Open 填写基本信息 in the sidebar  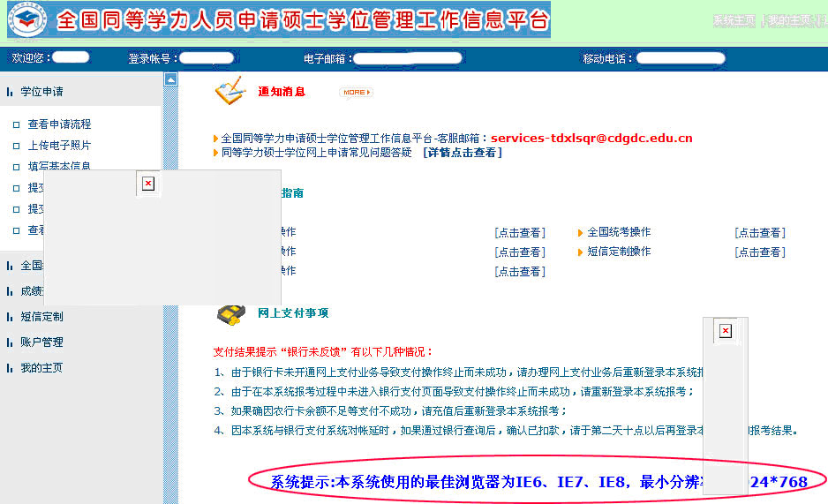[59, 166]
